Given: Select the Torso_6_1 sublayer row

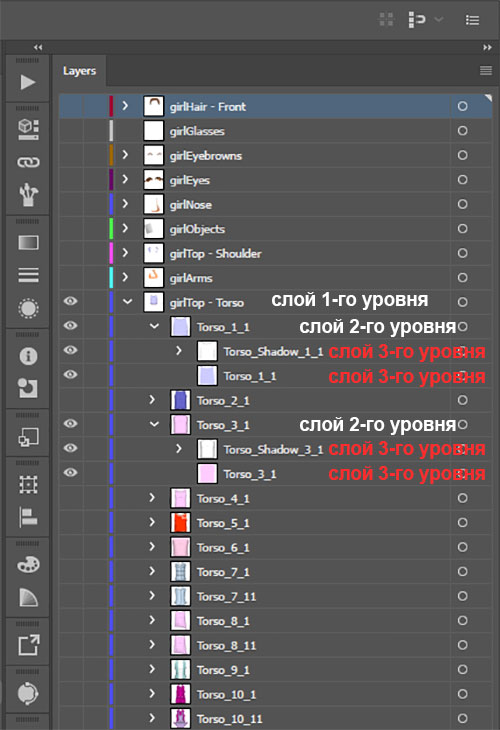Looking at the screenshot, I should tap(276, 548).
